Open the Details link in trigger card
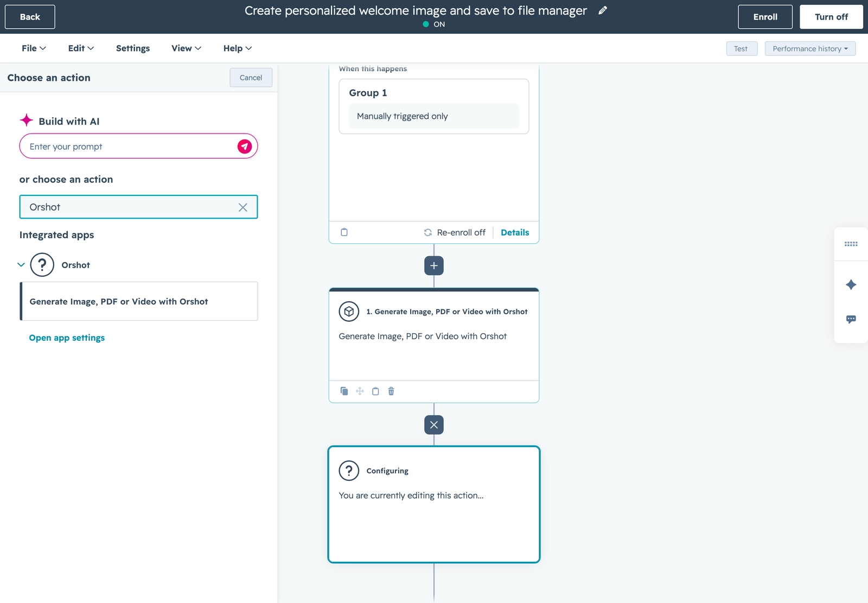 (x=515, y=232)
